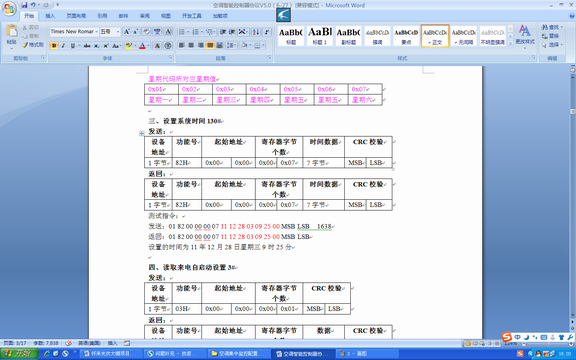576x360 pixels.
Task: Expand the styles gallery
Action: coord(510,43)
